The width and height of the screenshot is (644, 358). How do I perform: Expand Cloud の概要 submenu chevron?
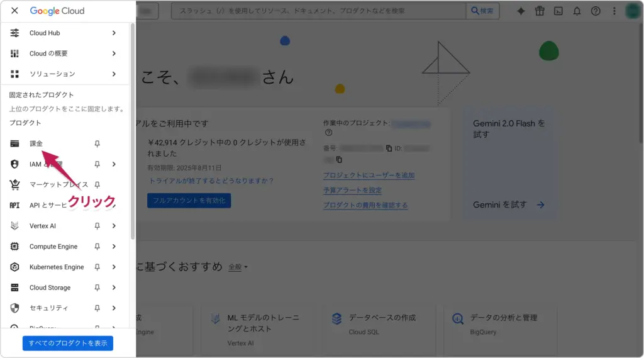tap(114, 53)
